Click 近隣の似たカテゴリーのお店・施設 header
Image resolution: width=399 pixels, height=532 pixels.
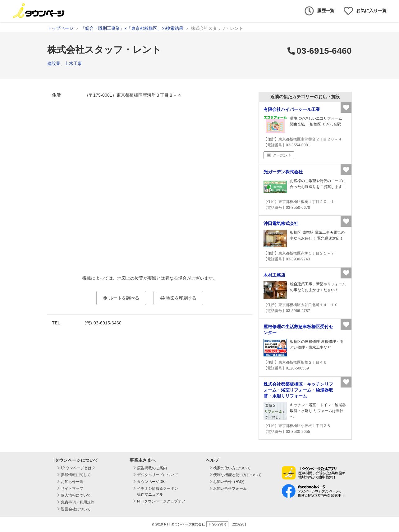tap(305, 97)
